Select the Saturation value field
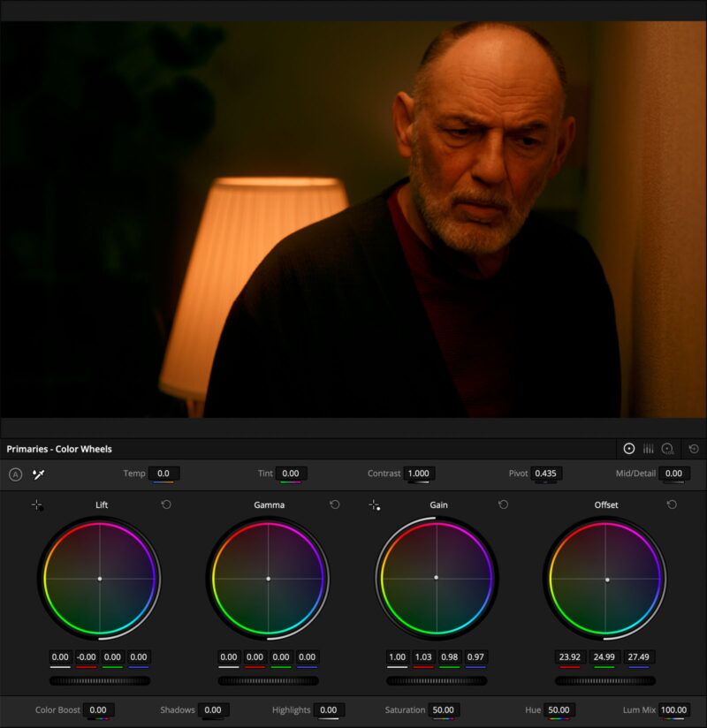The width and height of the screenshot is (707, 728). coord(443,709)
